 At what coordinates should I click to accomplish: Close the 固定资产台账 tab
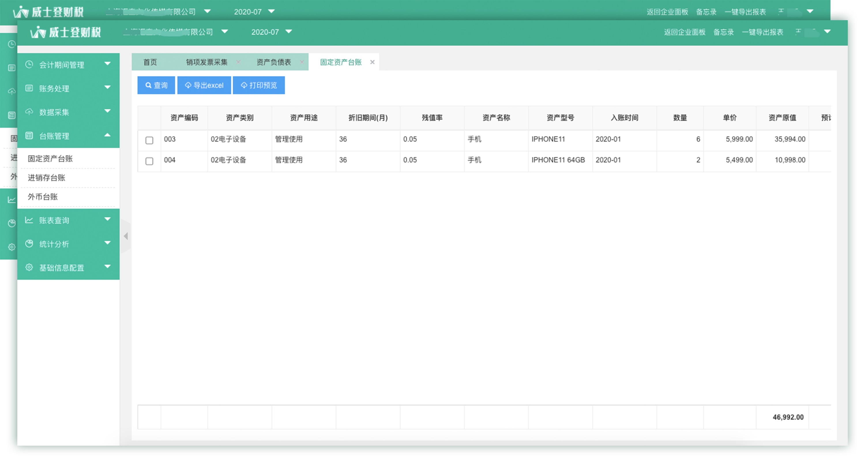click(x=372, y=62)
